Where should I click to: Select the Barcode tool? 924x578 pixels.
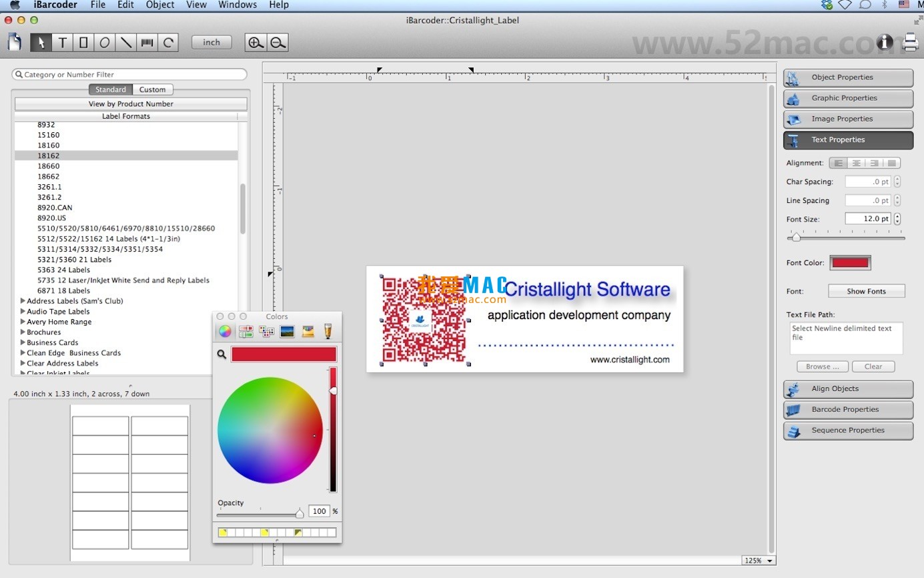click(x=147, y=43)
